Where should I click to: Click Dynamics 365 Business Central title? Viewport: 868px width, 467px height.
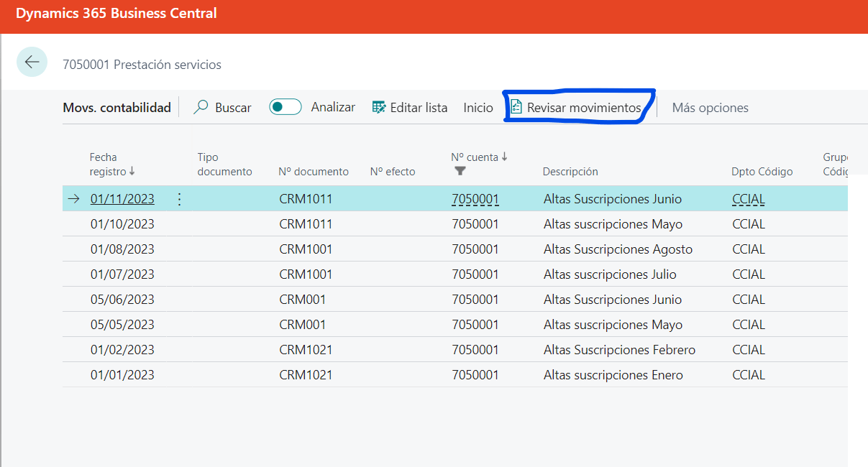117,14
